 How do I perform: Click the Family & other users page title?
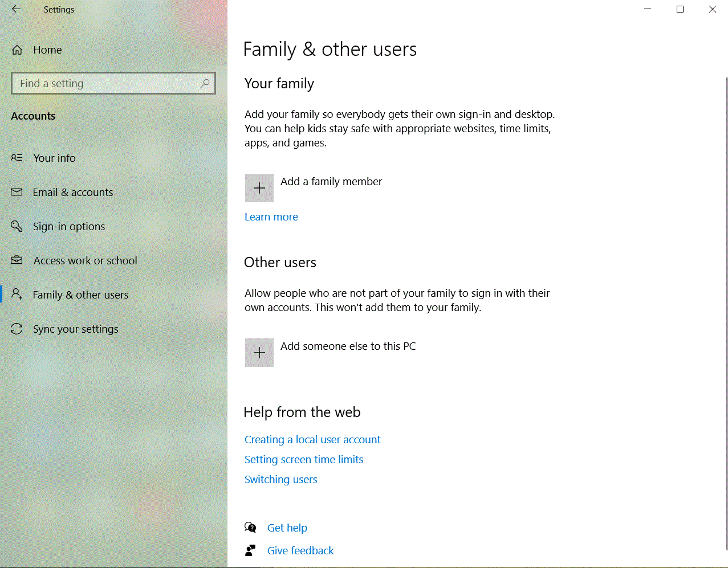click(330, 50)
